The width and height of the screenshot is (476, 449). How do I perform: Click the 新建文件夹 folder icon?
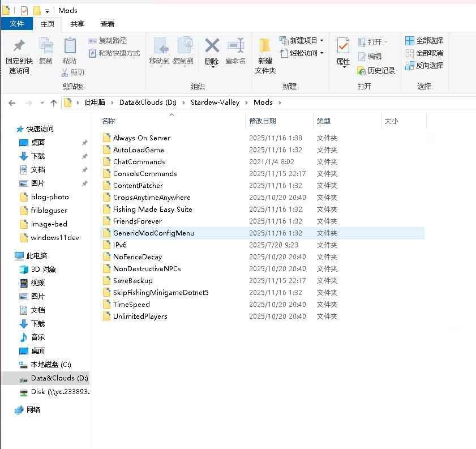(265, 46)
